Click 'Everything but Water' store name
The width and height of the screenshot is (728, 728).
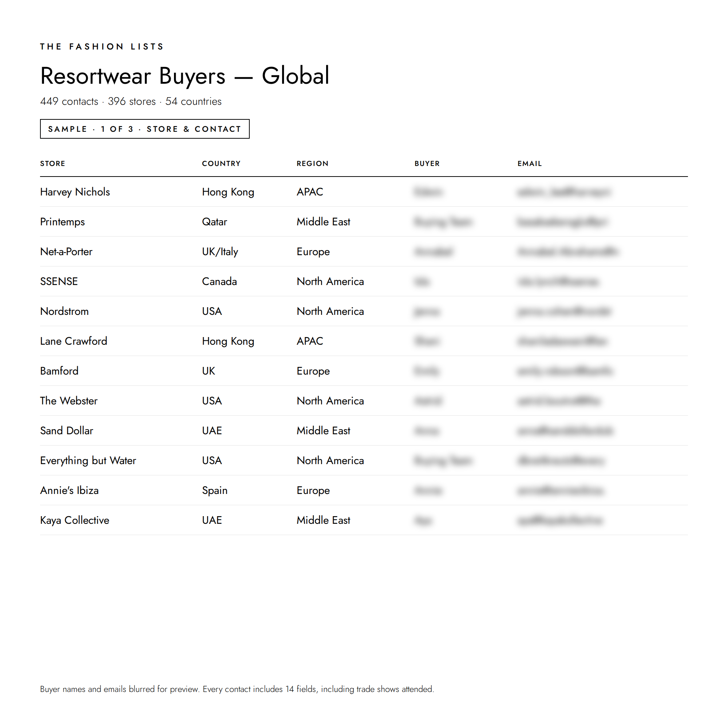click(x=88, y=460)
